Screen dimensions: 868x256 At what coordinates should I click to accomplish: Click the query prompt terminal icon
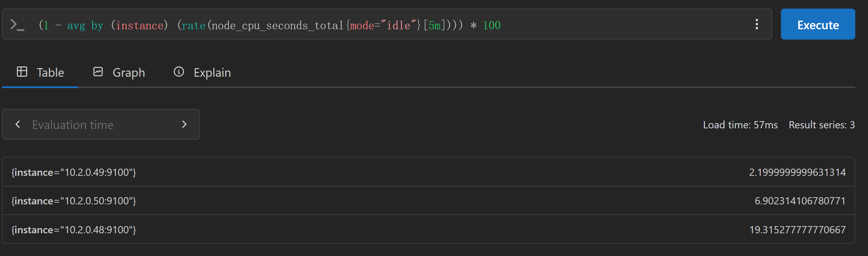pyautogui.click(x=17, y=25)
